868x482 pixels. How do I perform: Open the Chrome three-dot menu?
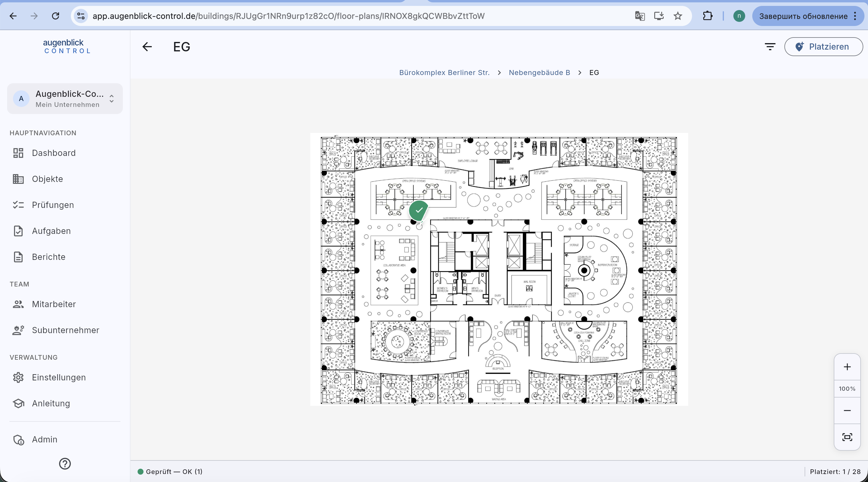pyautogui.click(x=855, y=16)
